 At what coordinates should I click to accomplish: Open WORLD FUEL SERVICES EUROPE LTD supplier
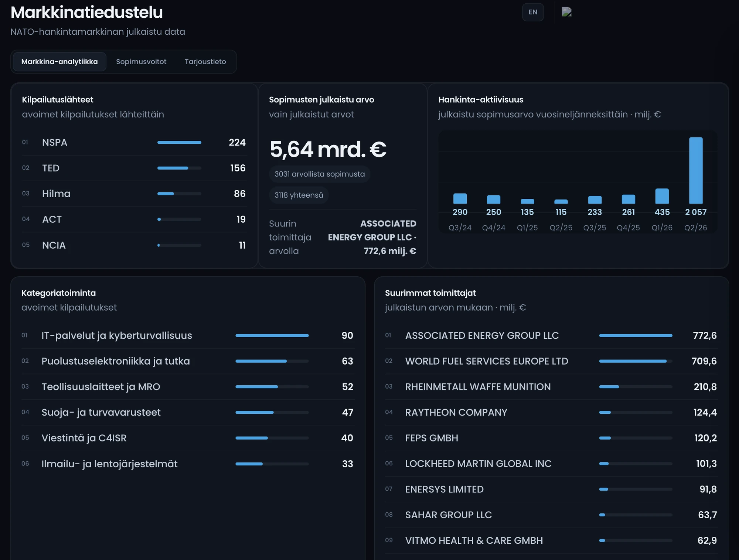487,361
